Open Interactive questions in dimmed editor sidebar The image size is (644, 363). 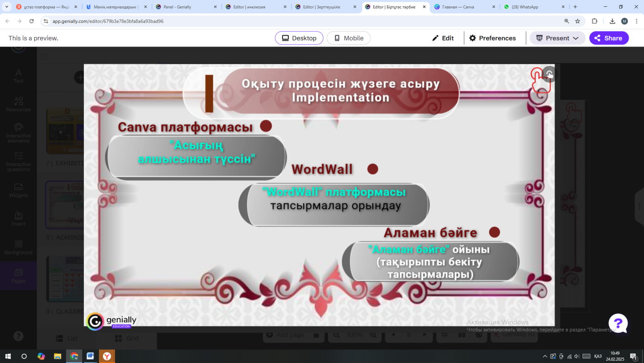(19, 161)
